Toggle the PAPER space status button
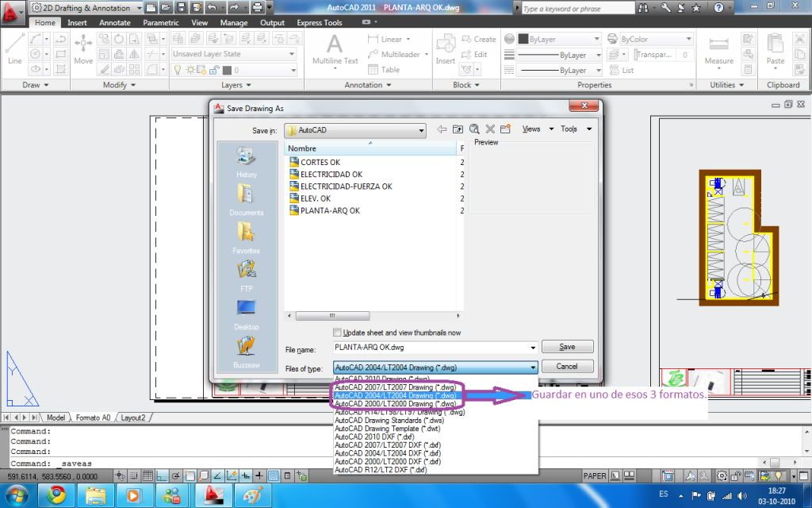 pos(595,475)
